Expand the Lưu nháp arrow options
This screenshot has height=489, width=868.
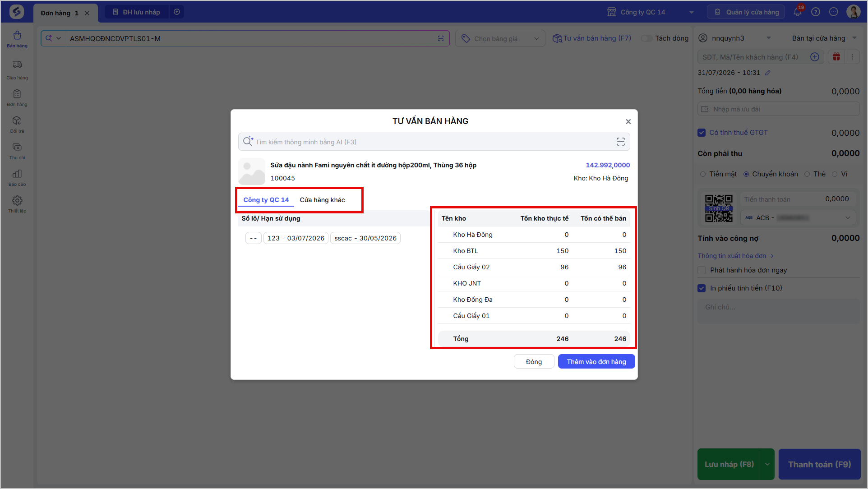[767, 464]
